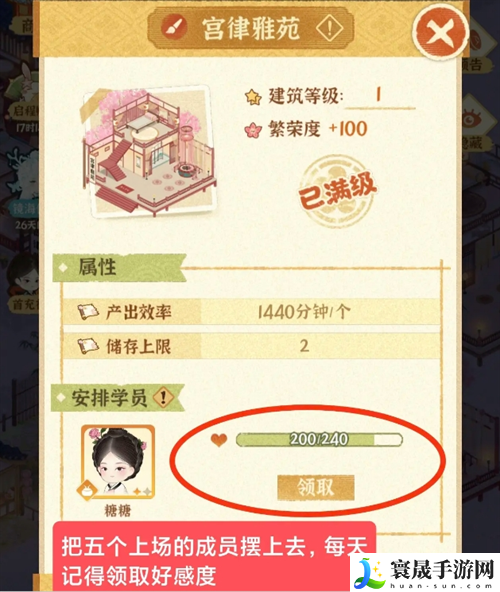Click the heart icon beside affection bar

click(219, 440)
